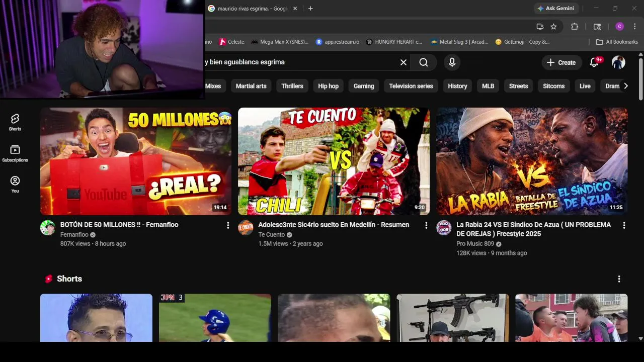Open La Rabia freestyle battle thumbnail

532,161
